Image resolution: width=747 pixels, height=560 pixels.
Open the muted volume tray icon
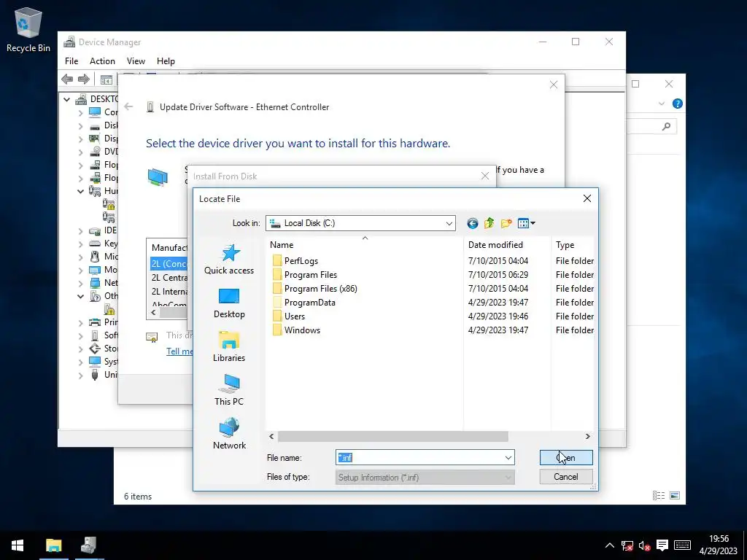point(644,545)
